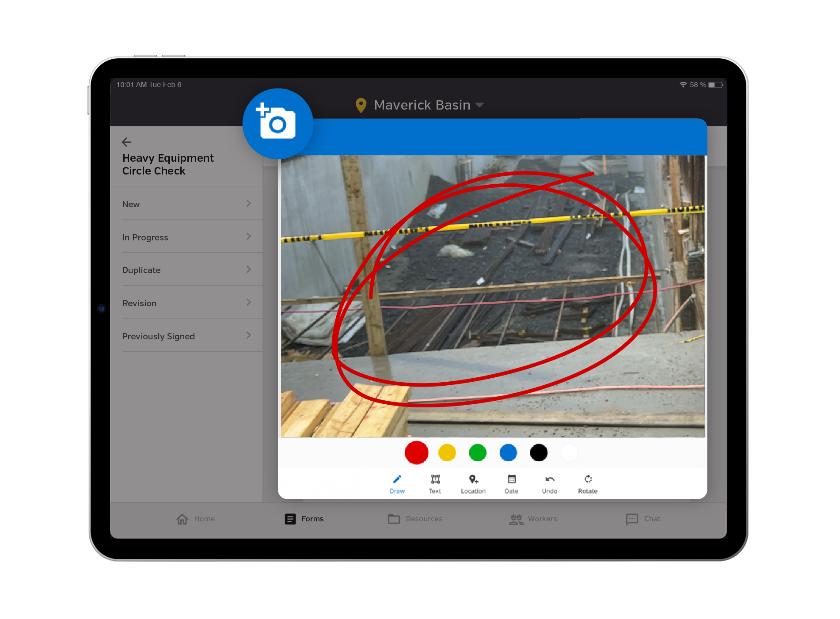The height and width of the screenshot is (619, 840).
Task: Choose the red drawing color
Action: pos(416,453)
